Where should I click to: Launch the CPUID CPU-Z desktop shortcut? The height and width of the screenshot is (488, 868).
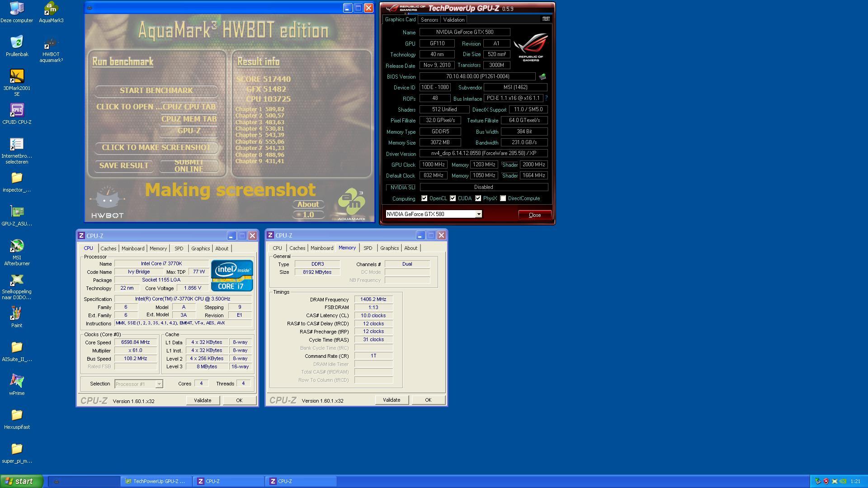click(x=17, y=114)
